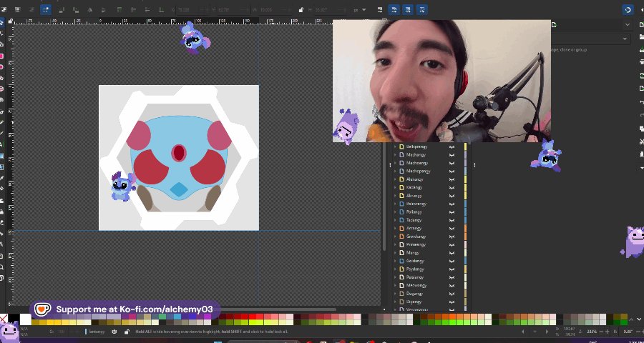
Task: Flip selection vertically
Action: tap(104, 9)
